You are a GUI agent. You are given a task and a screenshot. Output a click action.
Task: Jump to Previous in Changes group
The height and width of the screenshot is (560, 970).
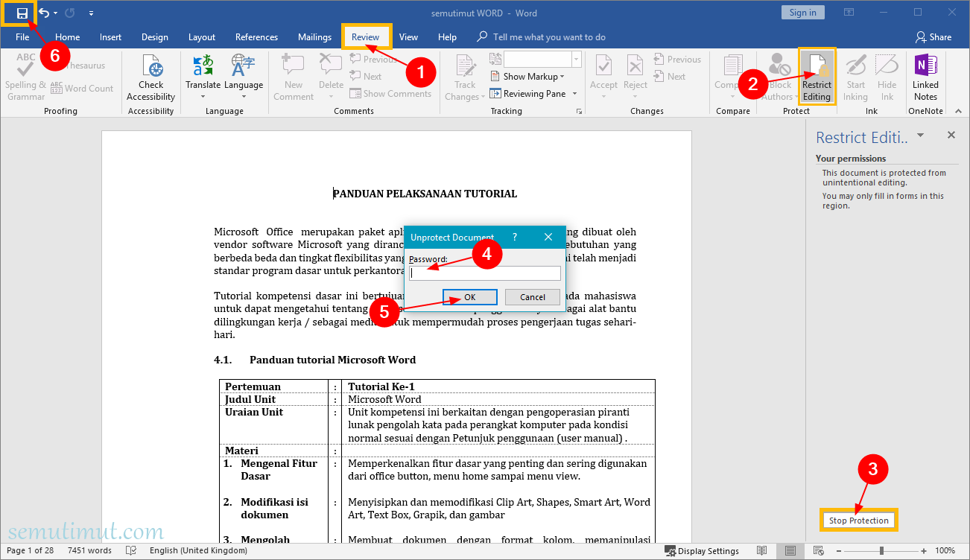pyautogui.click(x=677, y=60)
